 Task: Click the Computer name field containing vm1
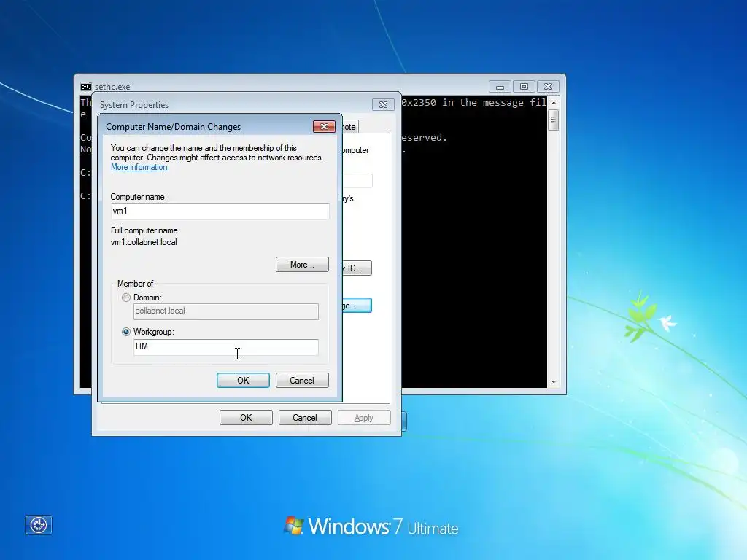click(x=220, y=211)
